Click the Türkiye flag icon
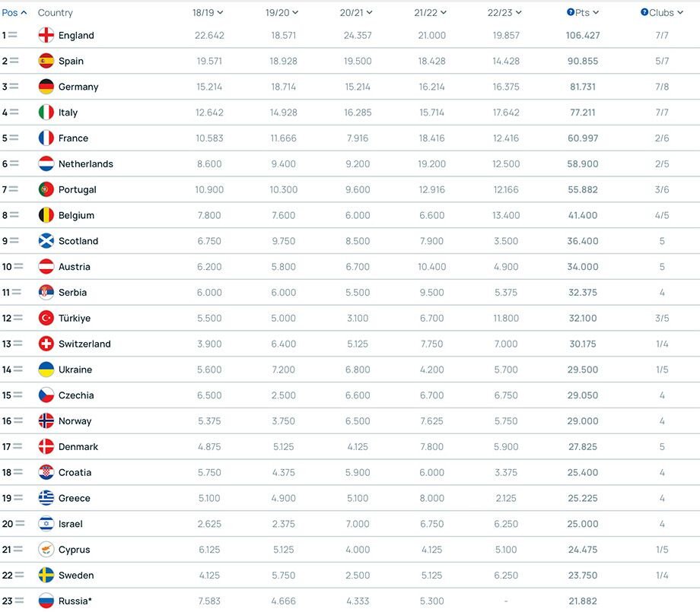 pyautogui.click(x=46, y=318)
